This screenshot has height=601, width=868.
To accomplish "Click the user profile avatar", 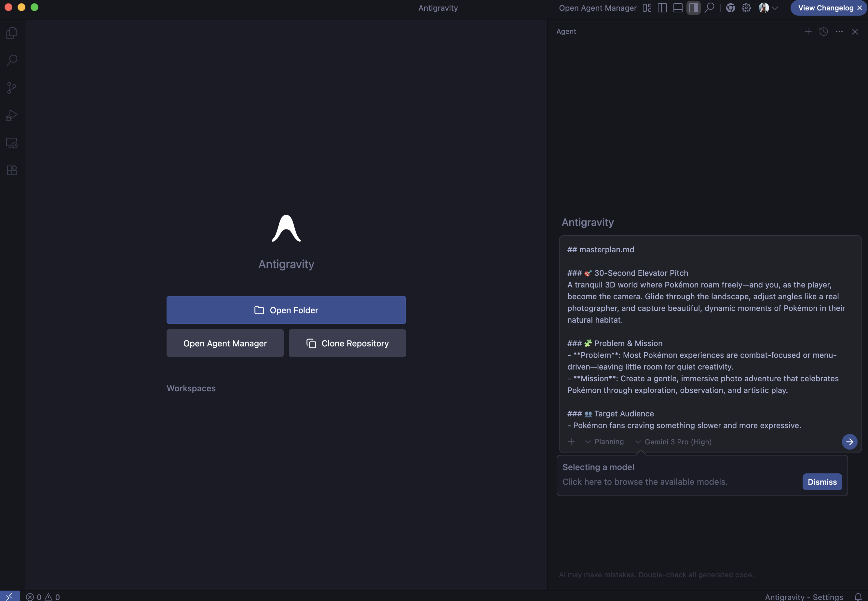I will (x=763, y=8).
